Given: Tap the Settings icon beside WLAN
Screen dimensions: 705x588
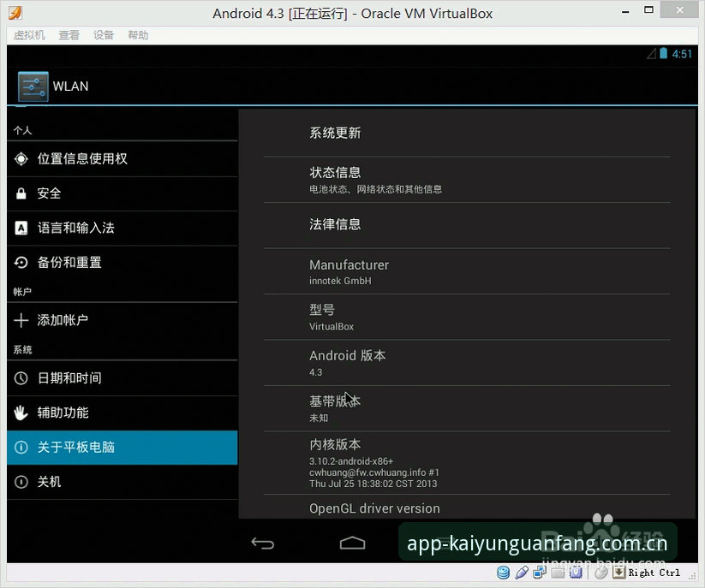Looking at the screenshot, I should pos(33,86).
